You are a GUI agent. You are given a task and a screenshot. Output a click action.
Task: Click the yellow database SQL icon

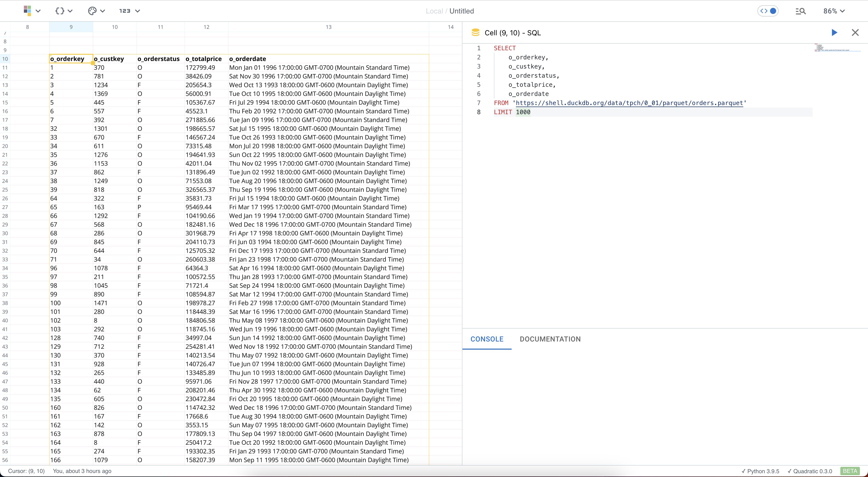point(475,33)
